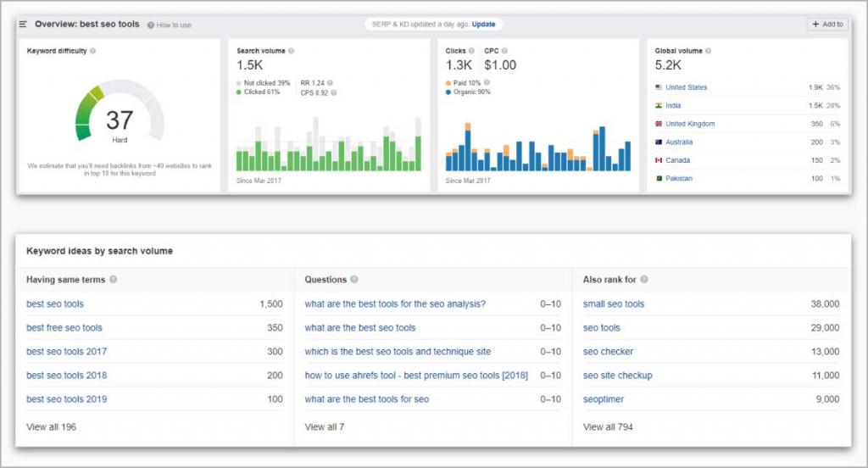This screenshot has width=868, height=468.
Task: Open question 'what are the best tools for the seo analysis?'
Action: (x=395, y=304)
